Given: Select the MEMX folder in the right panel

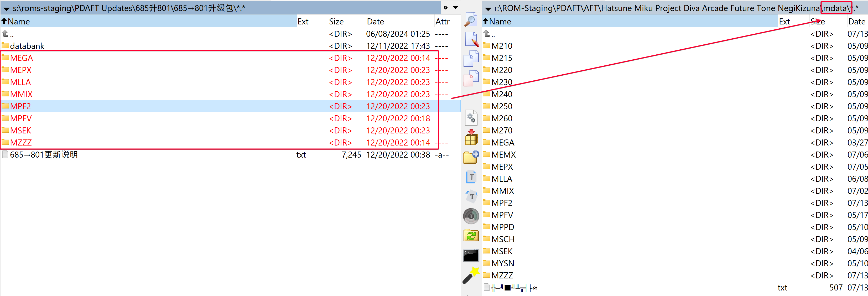Looking at the screenshot, I should click(x=675, y=155).
